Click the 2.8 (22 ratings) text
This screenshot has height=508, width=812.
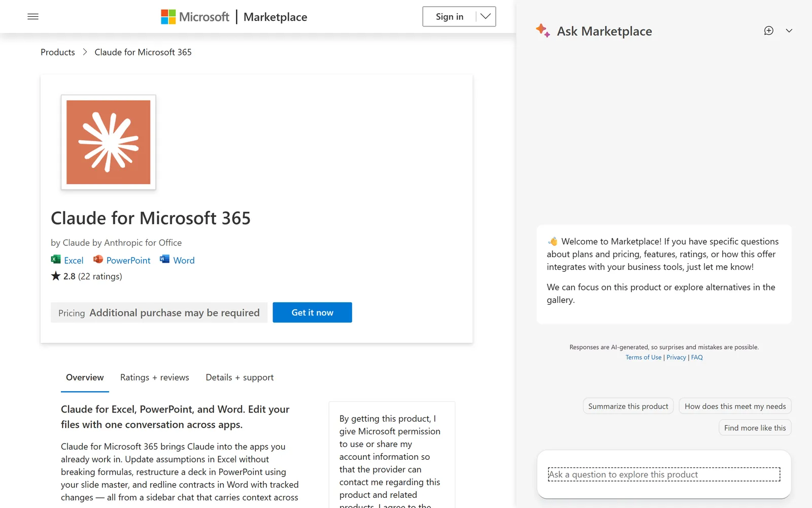pyautogui.click(x=92, y=276)
